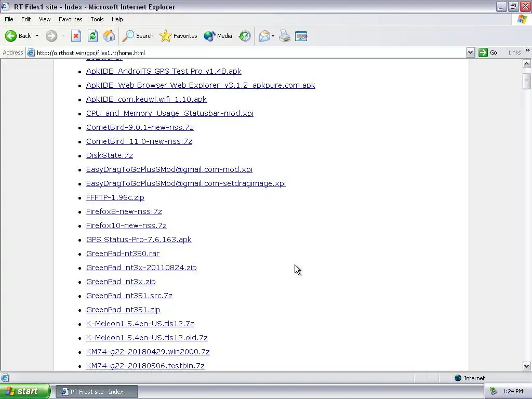The image size is (532, 399).
Task: Expand the Links toolbar chevron
Action: pos(528,50)
